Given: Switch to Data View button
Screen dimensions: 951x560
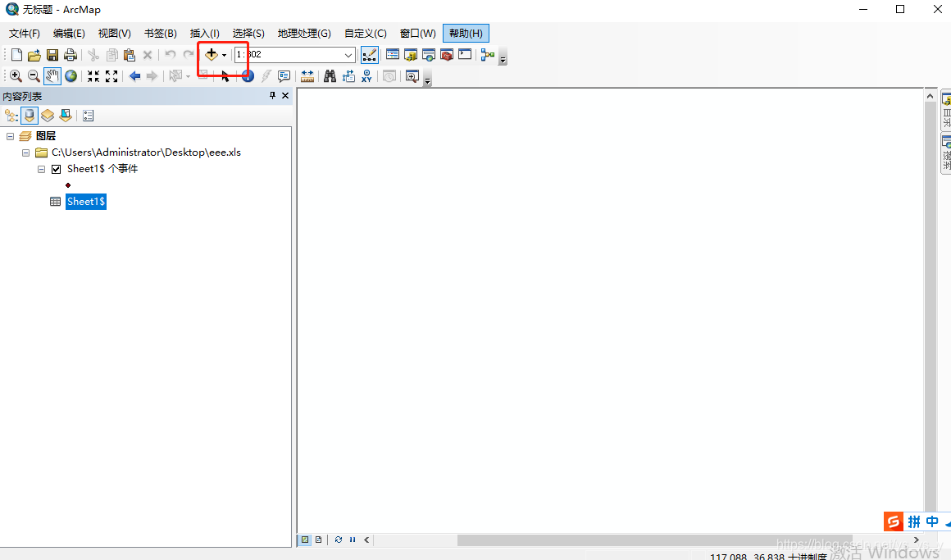Looking at the screenshot, I should [305, 540].
